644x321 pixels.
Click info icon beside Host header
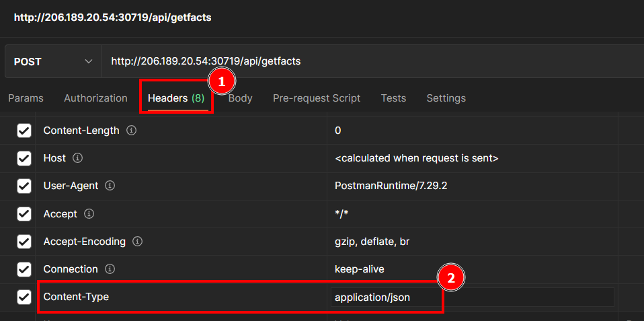tap(77, 158)
